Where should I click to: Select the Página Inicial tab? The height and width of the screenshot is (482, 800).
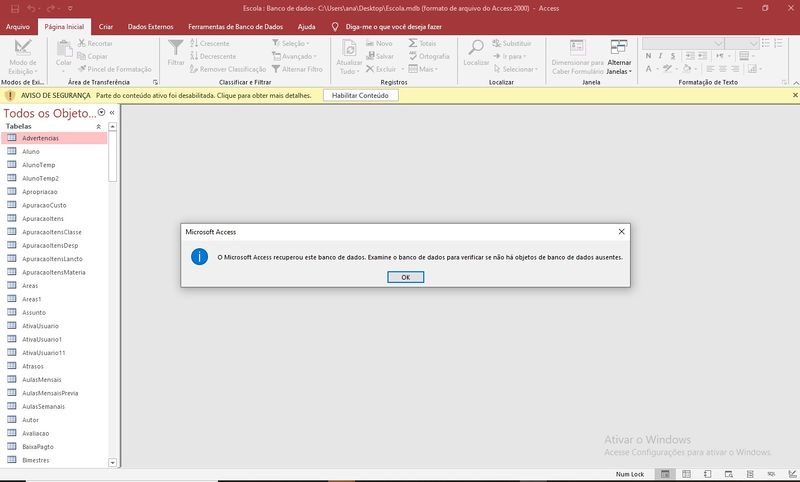point(64,27)
